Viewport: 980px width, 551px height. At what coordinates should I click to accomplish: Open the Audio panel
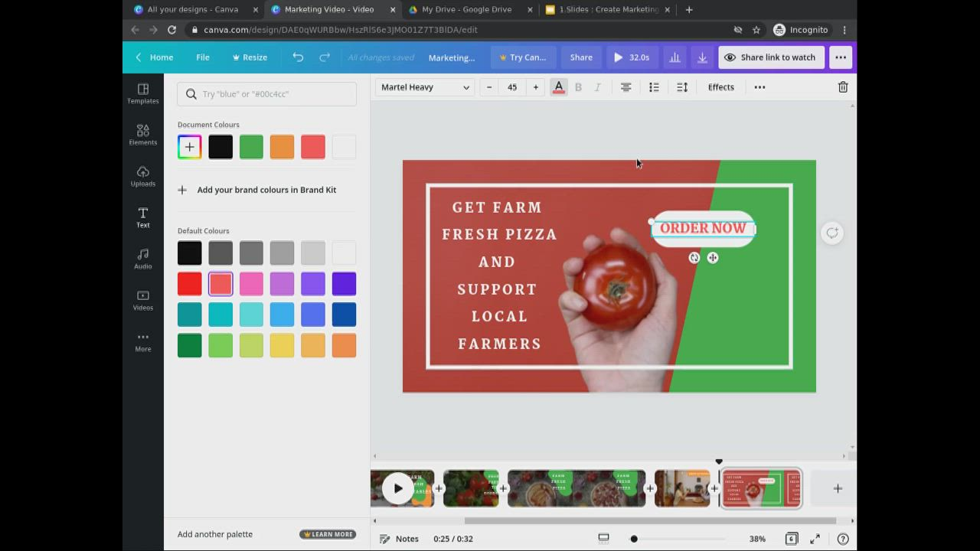pos(142,260)
